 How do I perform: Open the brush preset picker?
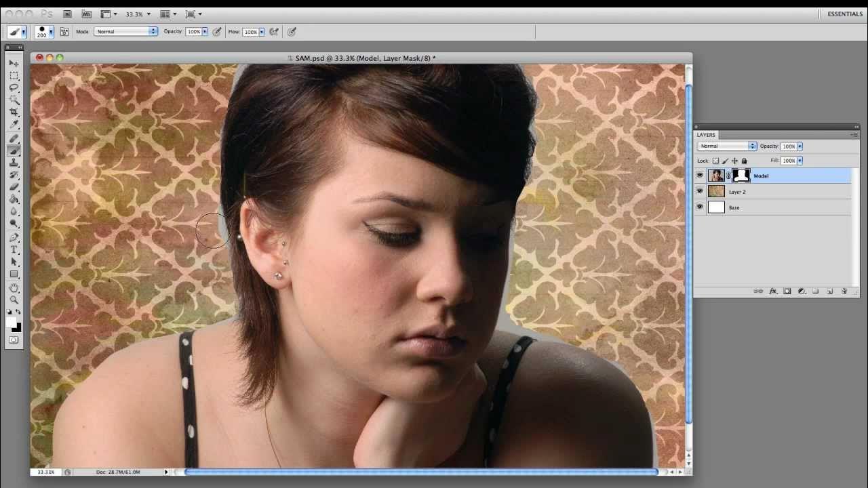pos(44,31)
